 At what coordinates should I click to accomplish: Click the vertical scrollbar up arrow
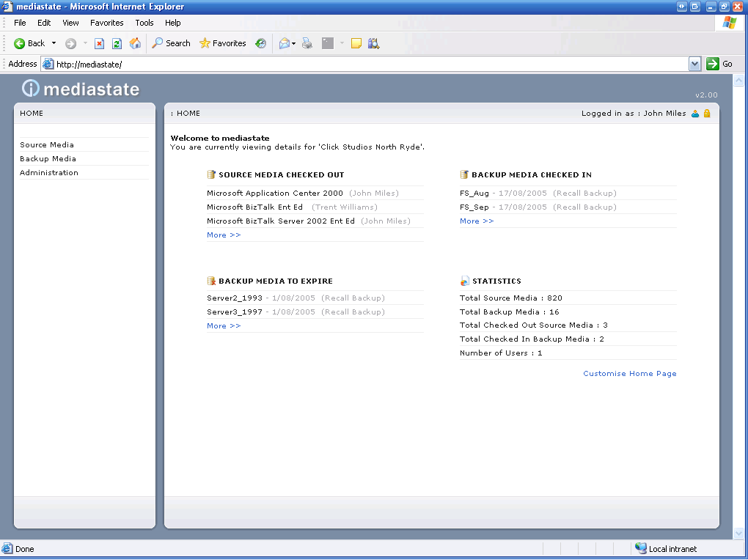tap(738, 80)
